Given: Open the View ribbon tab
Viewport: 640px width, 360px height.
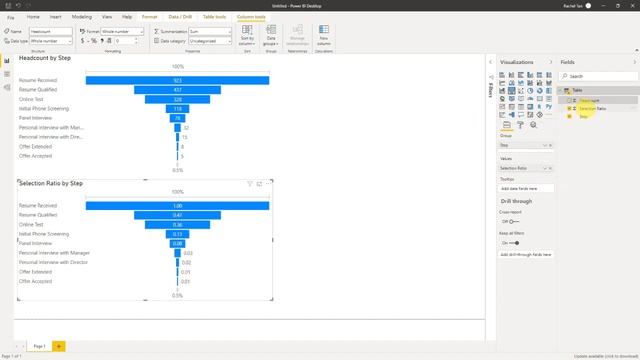Looking at the screenshot, I should [x=107, y=17].
